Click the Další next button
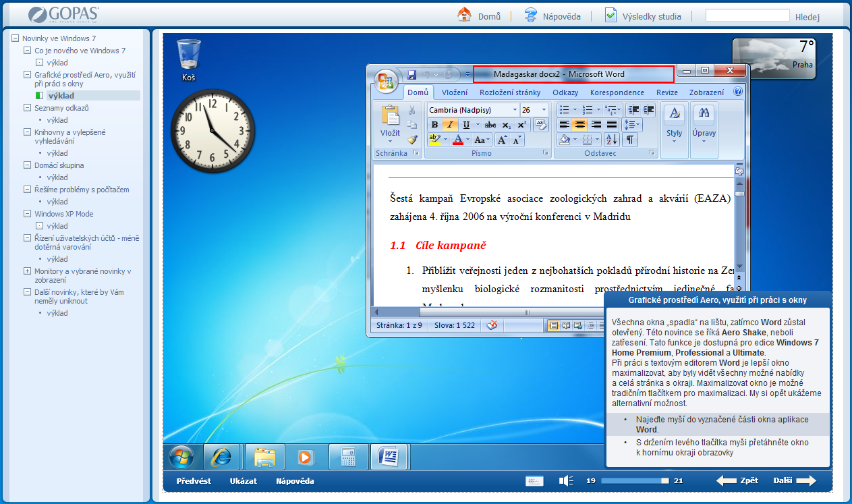852x504 pixels. 795,481
